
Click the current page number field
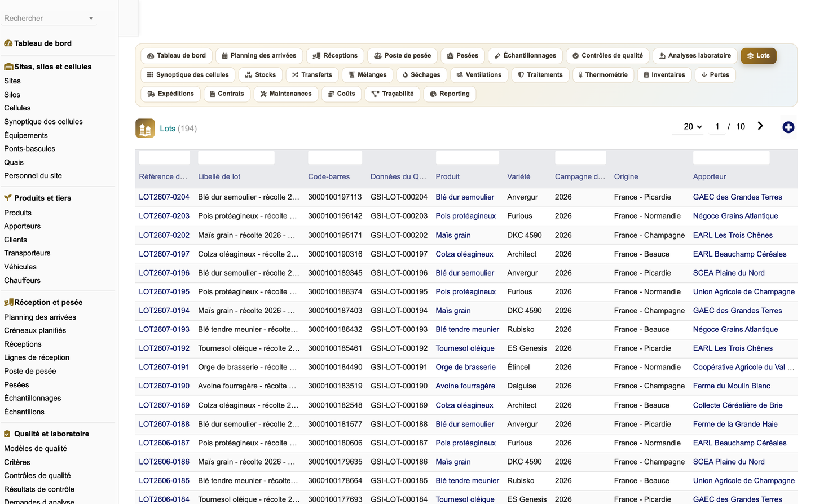(717, 127)
